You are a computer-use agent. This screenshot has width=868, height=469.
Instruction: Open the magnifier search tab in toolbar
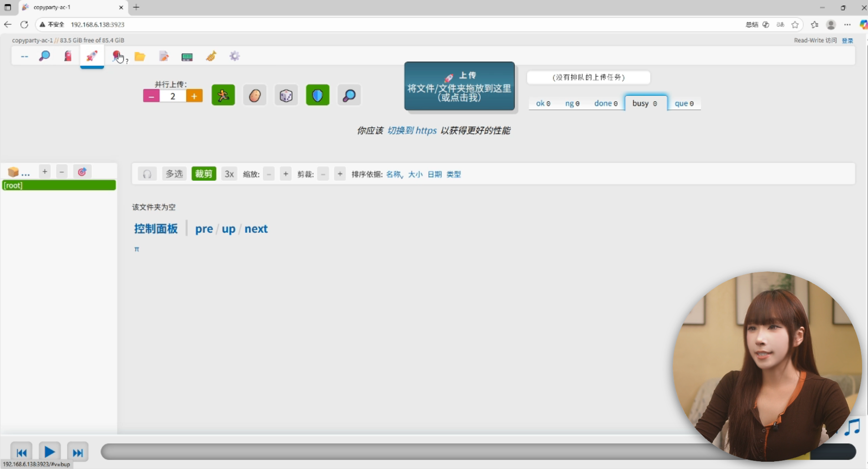(x=44, y=56)
